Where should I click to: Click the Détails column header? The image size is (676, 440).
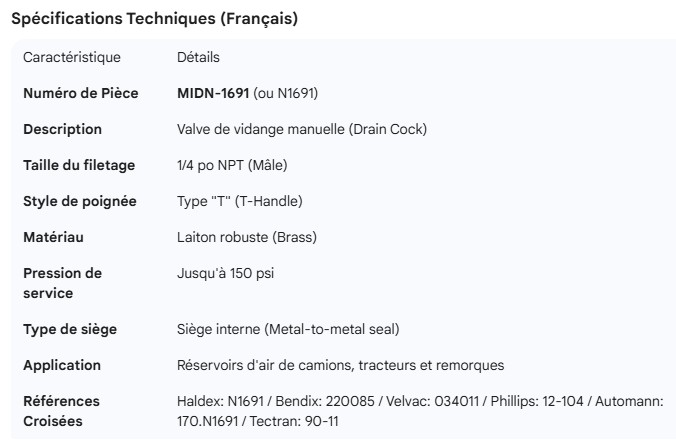click(x=198, y=57)
